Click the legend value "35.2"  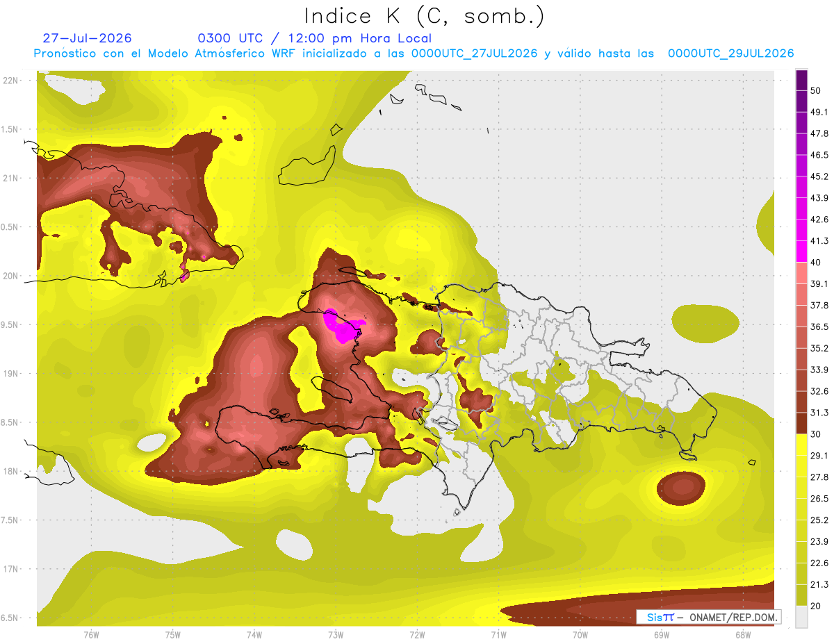819,348
